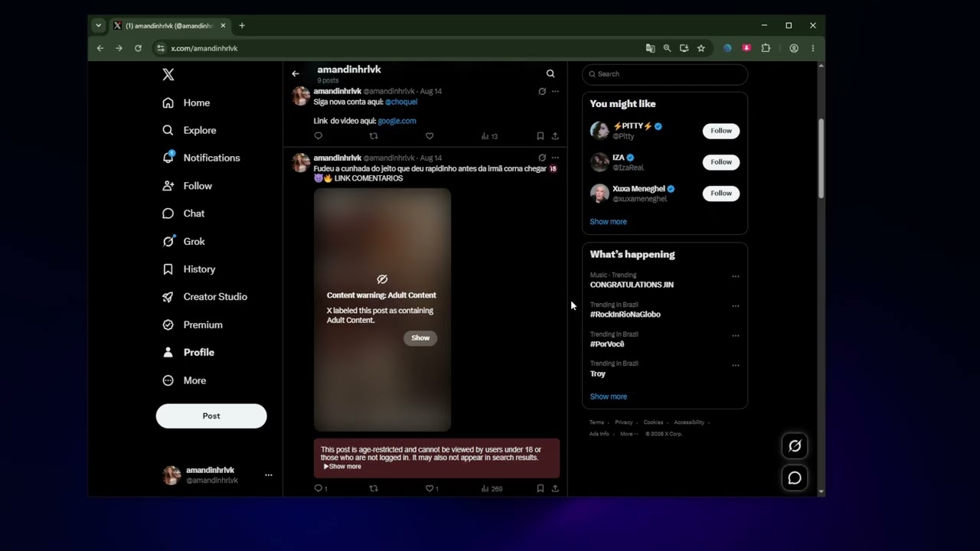Show more under You might like

click(x=608, y=222)
